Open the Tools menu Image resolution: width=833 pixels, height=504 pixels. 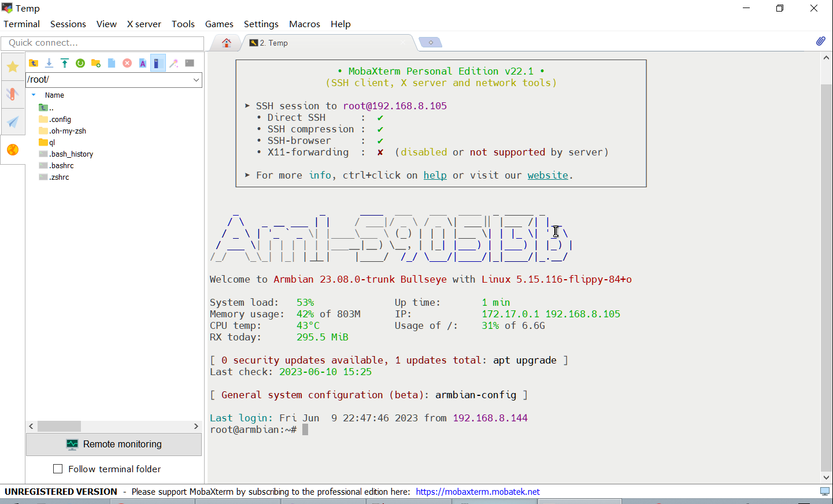click(x=183, y=24)
